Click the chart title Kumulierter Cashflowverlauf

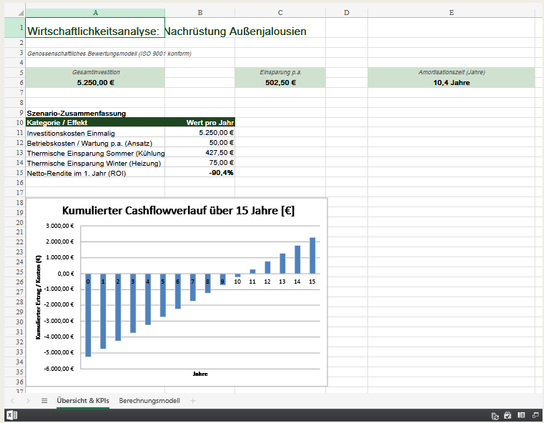click(178, 211)
